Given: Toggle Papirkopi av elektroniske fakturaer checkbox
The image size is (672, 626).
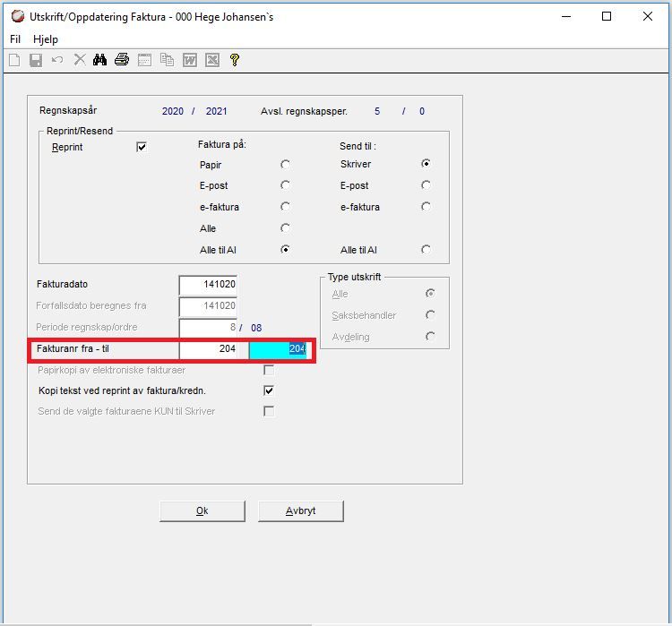Looking at the screenshot, I should [269, 370].
